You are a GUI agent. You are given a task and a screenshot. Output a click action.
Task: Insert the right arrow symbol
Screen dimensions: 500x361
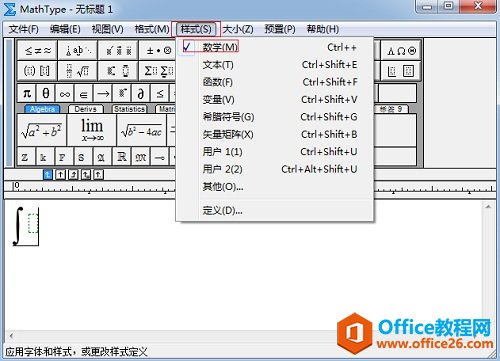(103, 93)
